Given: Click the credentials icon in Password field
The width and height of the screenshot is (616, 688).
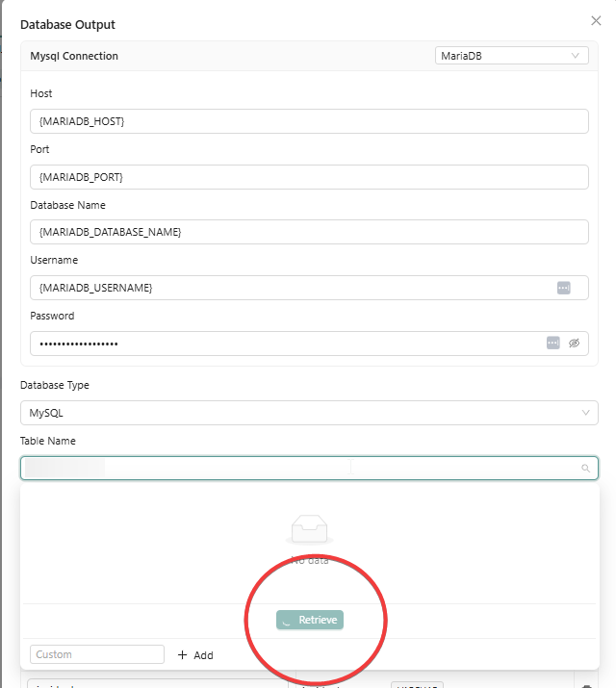Looking at the screenshot, I should (553, 343).
